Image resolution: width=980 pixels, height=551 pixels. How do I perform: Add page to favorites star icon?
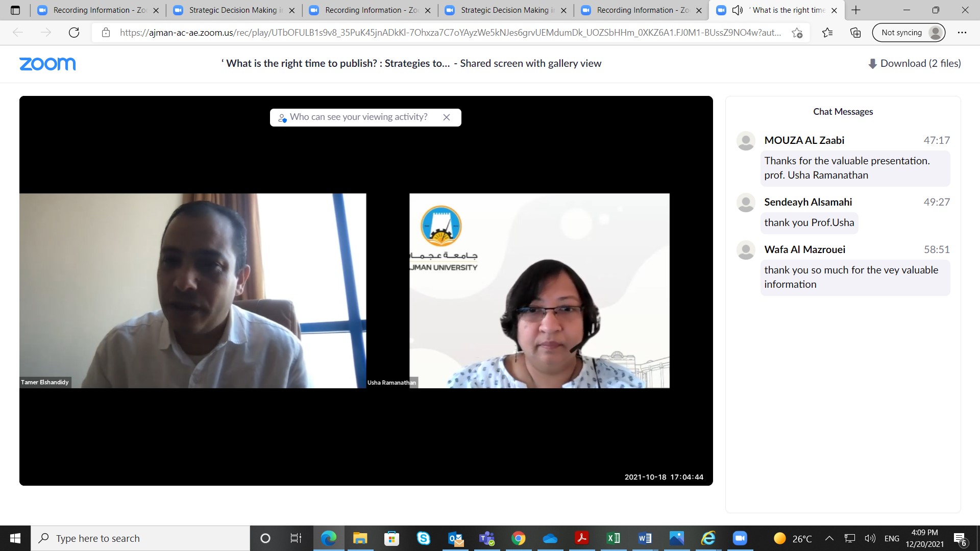[797, 33]
